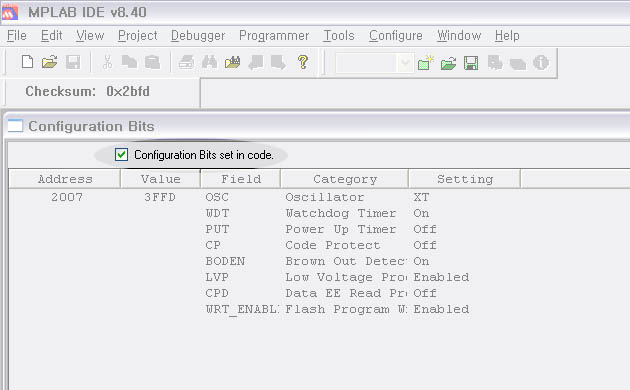The image size is (630, 390).
Task: Click the Print icon in toolbar
Action: pyautogui.click(x=186, y=62)
